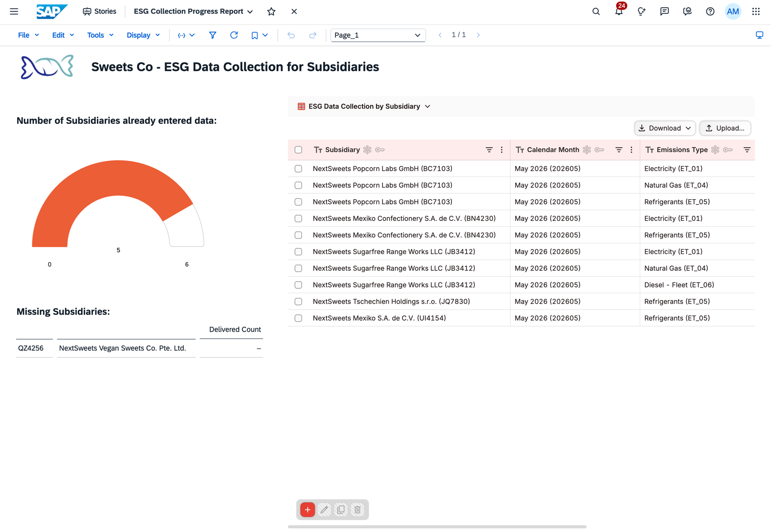
Task: Toggle the select-all rows checkbox
Action: (298, 150)
